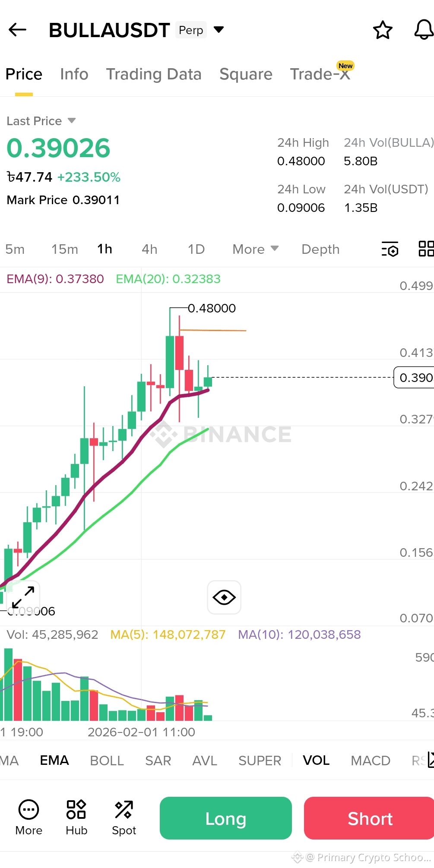Open the multi-chart grid layout icon

tap(426, 249)
